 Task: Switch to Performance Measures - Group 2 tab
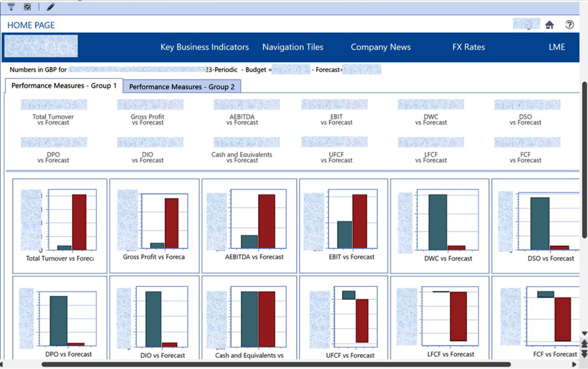[182, 87]
